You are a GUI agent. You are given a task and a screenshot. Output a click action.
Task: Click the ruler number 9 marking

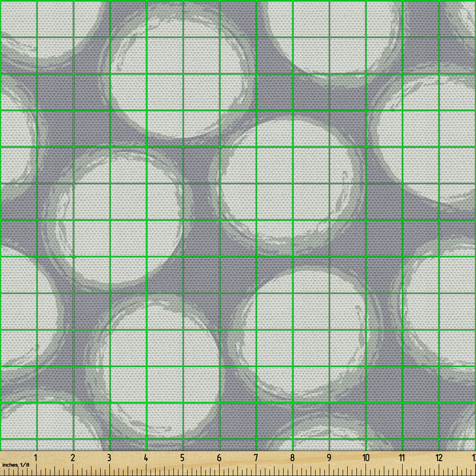point(329,458)
